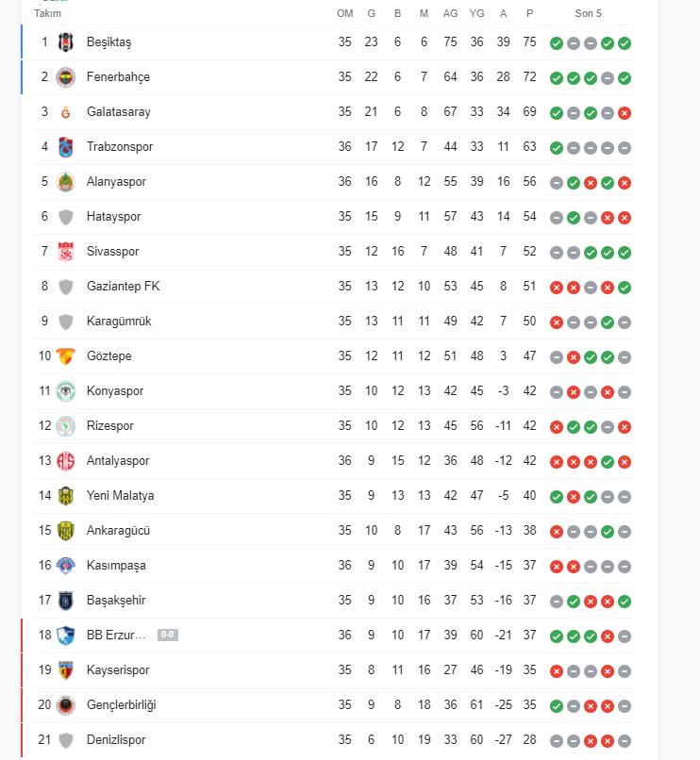Open the Konyaspor team link
This screenshot has width=700, height=760.
(115, 390)
